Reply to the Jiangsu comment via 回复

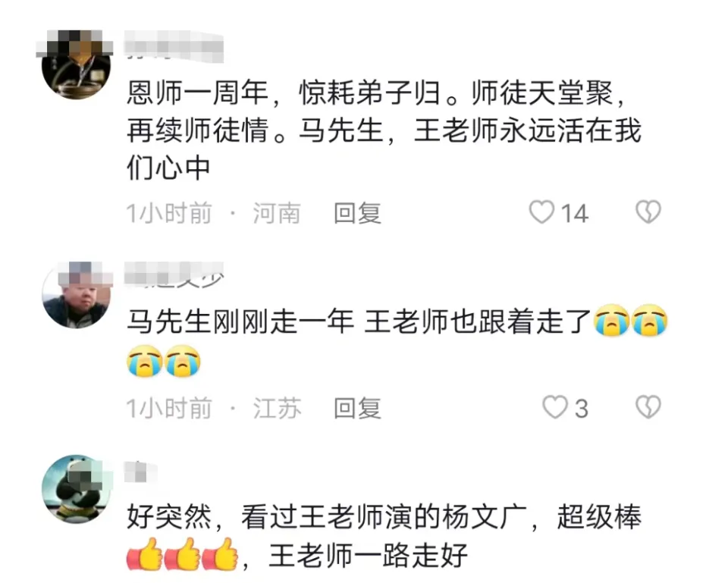[357, 409]
